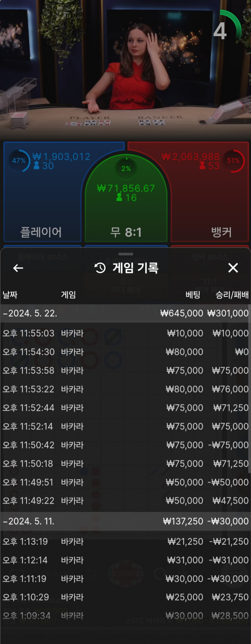Place a bet on 무 8:1

[x=126, y=199]
